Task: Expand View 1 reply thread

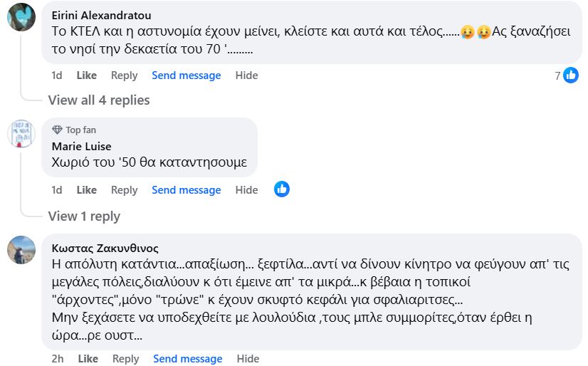Action: pyautogui.click(x=84, y=216)
